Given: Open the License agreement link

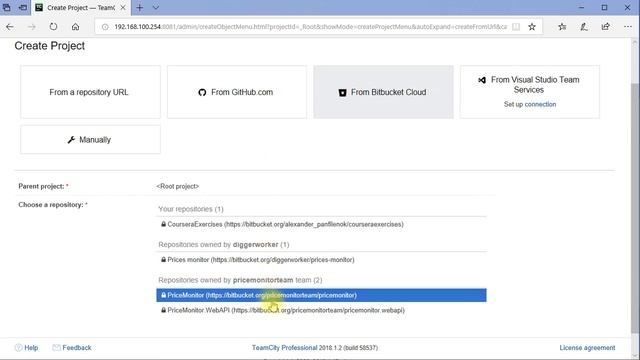Looking at the screenshot, I should point(587,348).
